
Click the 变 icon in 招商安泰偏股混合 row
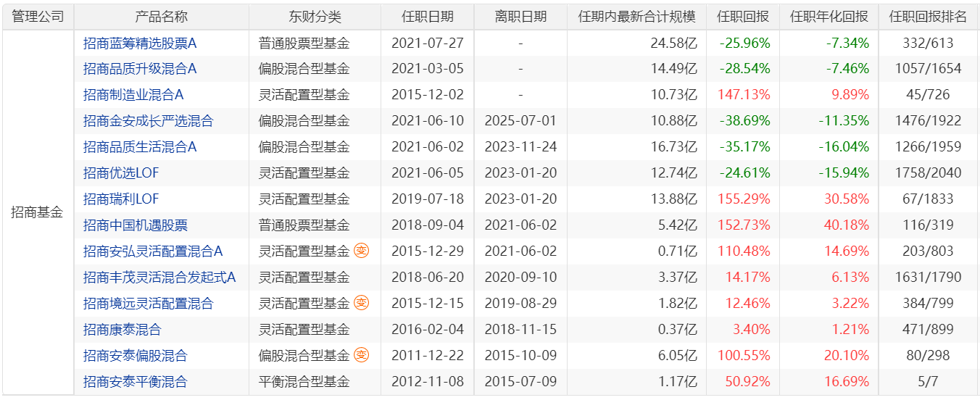click(362, 356)
